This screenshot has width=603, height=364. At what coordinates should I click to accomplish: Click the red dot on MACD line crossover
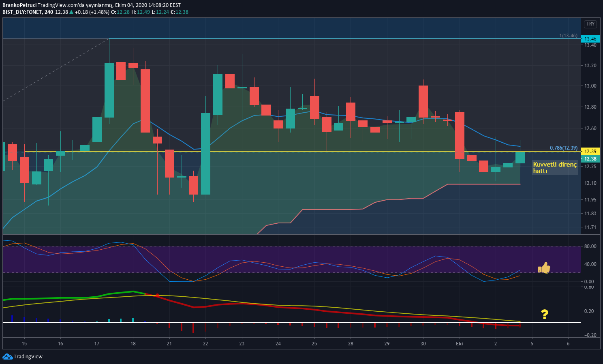tap(157, 295)
